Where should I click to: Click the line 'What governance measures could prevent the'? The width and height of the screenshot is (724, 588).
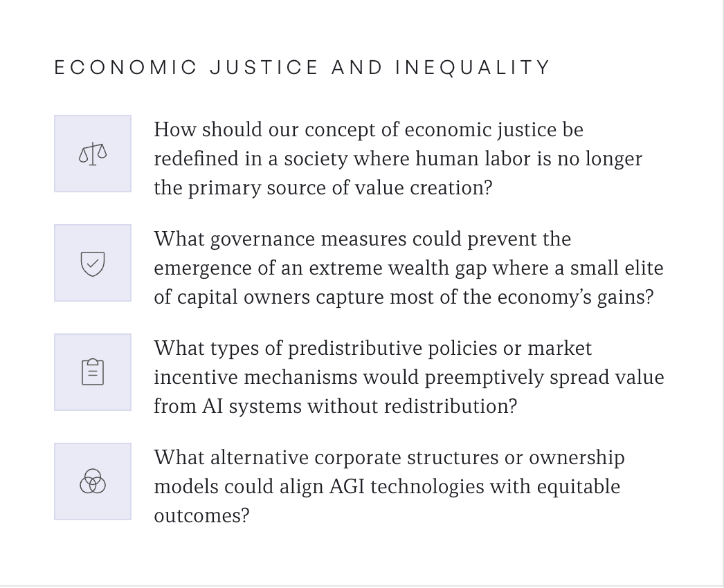click(x=362, y=239)
